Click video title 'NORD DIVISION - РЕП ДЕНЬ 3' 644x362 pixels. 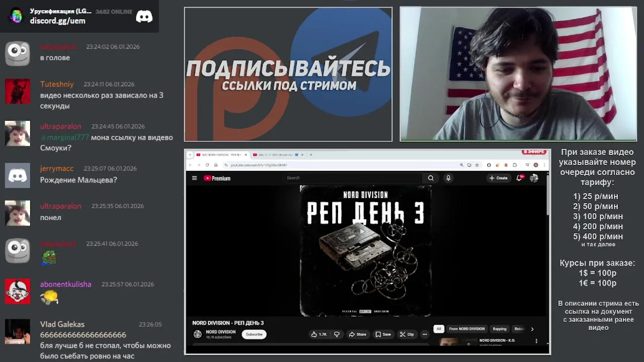(228, 323)
